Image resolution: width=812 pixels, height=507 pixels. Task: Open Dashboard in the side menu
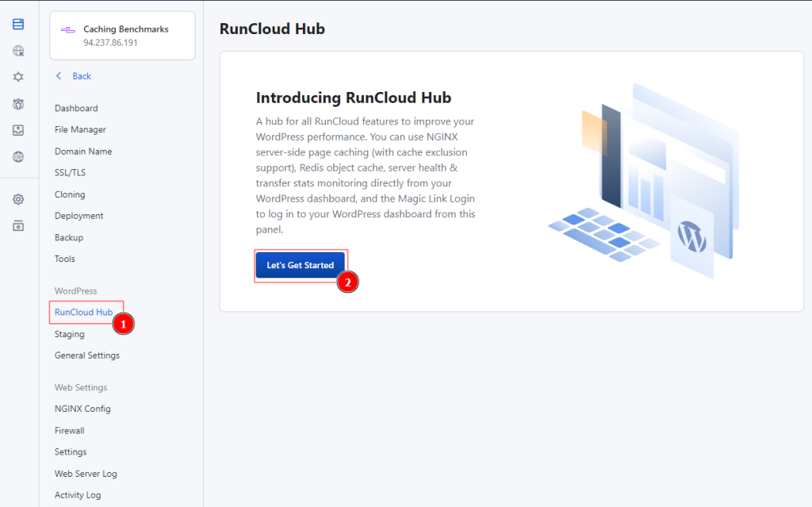[x=76, y=109]
